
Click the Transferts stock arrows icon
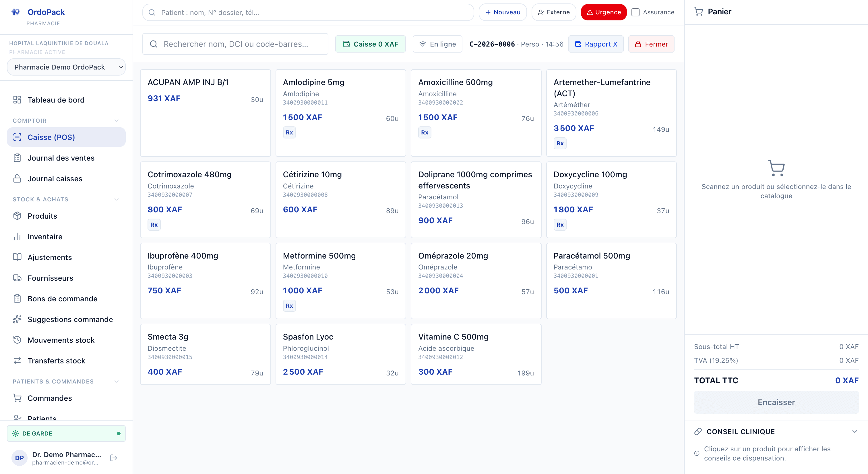(x=17, y=361)
